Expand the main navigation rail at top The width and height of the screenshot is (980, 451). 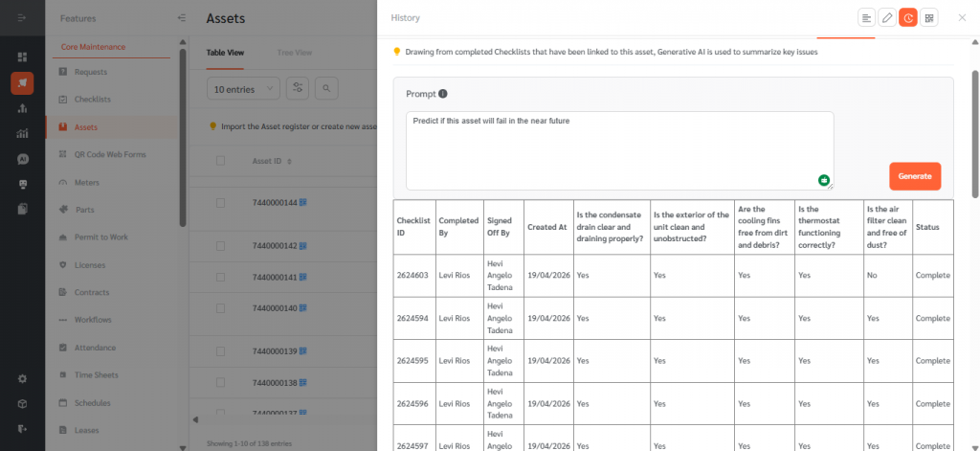pos(22,18)
